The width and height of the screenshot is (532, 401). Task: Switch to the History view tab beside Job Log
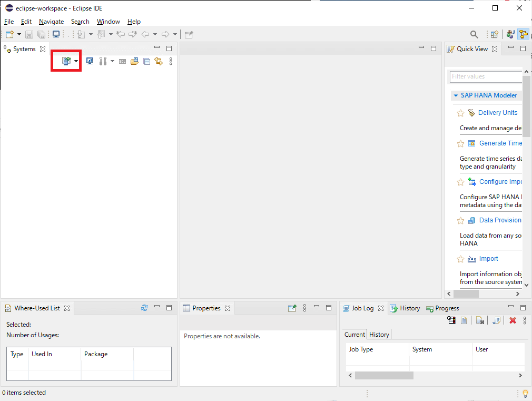(x=406, y=308)
